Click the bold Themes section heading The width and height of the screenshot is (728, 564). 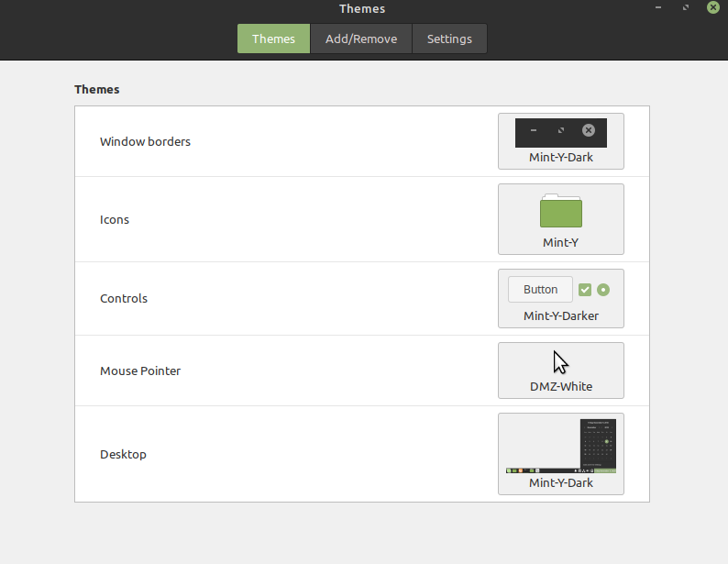pyautogui.click(x=97, y=89)
